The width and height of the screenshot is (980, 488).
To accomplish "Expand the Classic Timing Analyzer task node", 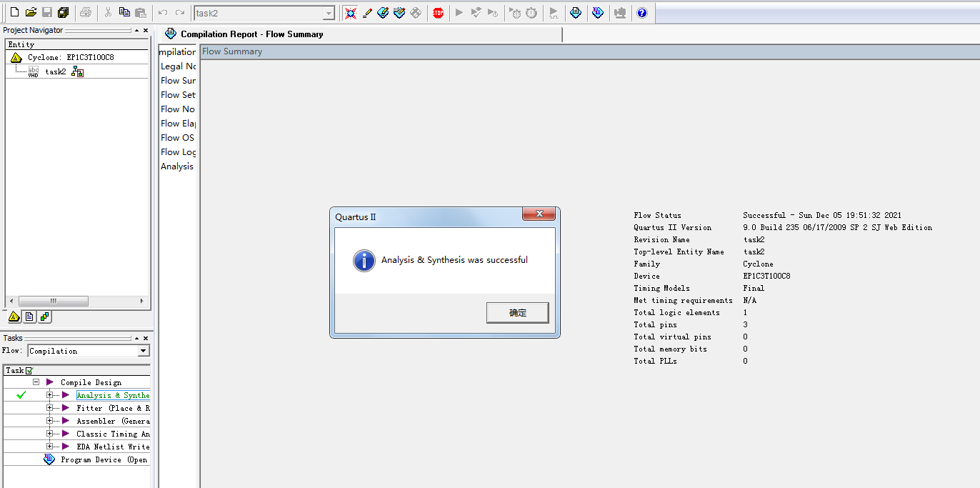I will pos(49,434).
